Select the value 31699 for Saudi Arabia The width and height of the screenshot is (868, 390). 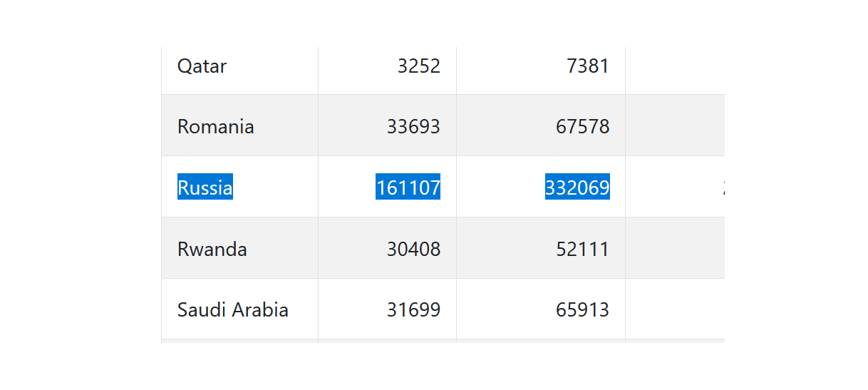(413, 310)
